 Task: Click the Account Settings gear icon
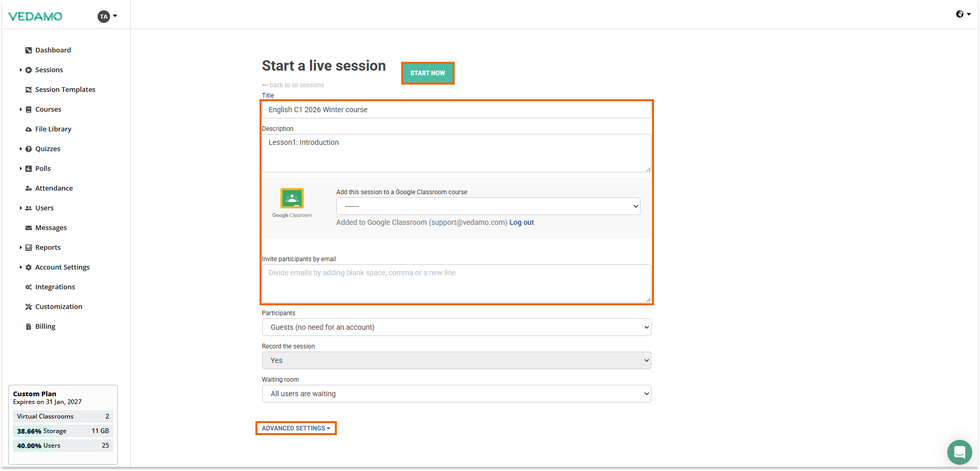pos(29,267)
